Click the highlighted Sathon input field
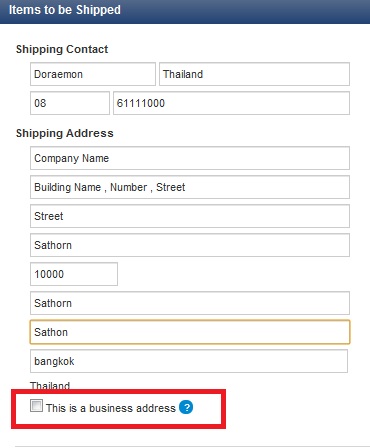370x448 pixels. point(190,332)
